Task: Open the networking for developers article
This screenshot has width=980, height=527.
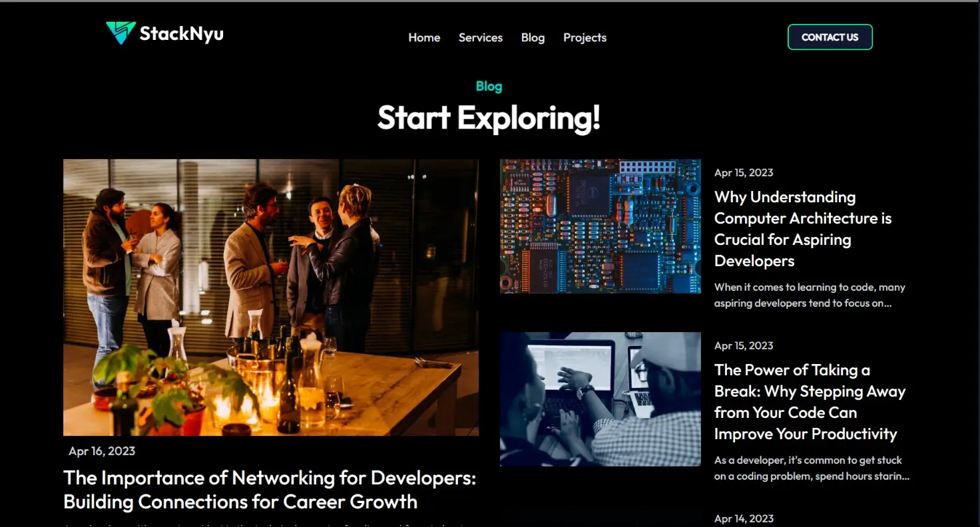Action: coord(270,489)
